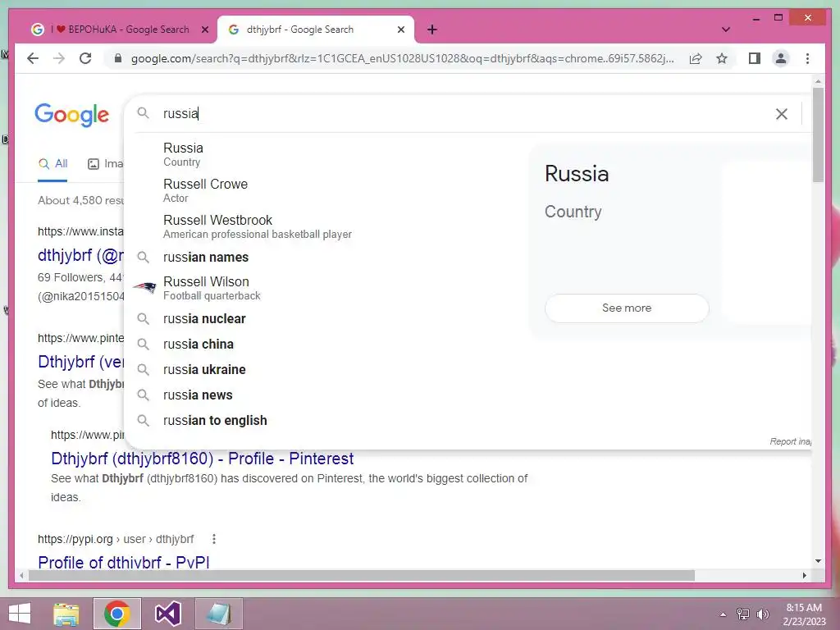The height and width of the screenshot is (630, 840).
Task: Click the scroll right arrow
Action: [804, 575]
